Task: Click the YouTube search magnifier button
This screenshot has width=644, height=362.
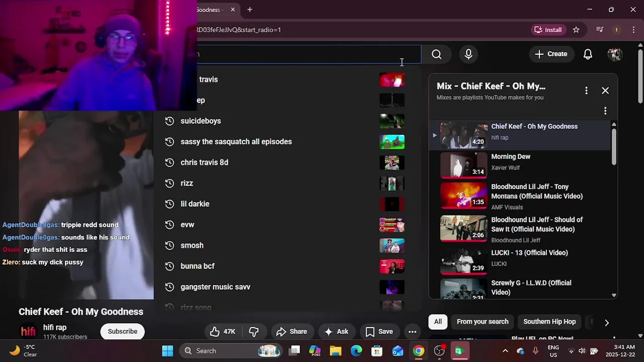Action: 436,54
